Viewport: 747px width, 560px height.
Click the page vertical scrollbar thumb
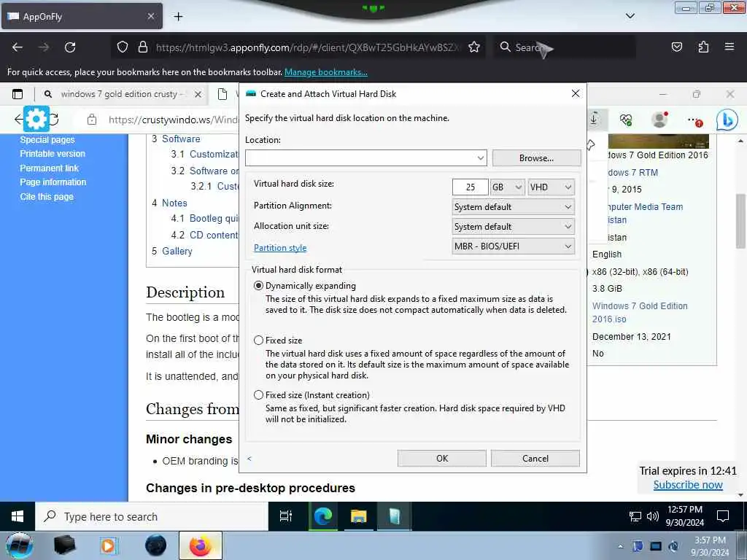tap(740, 221)
